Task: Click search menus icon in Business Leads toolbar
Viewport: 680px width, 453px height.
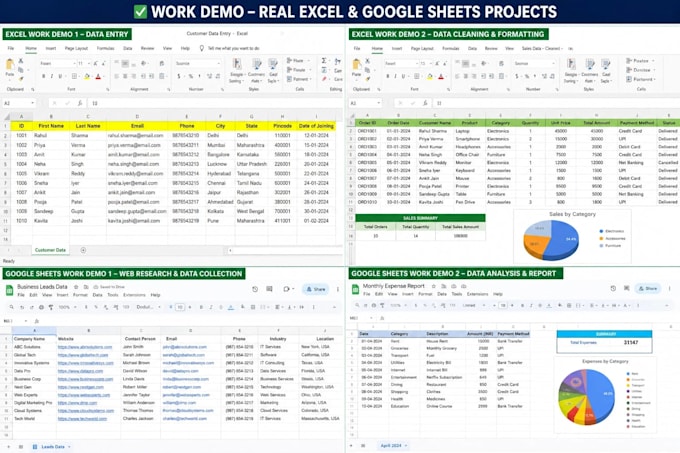Action: point(11,307)
